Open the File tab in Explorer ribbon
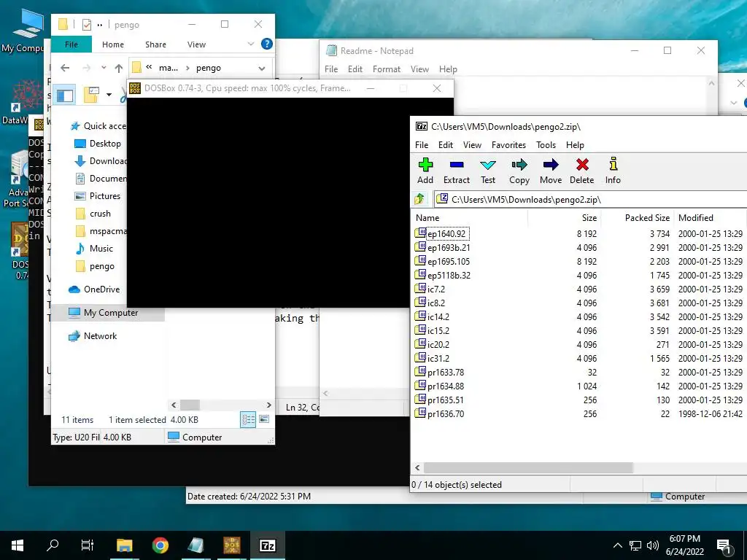Image resolution: width=747 pixels, height=560 pixels. coord(71,44)
